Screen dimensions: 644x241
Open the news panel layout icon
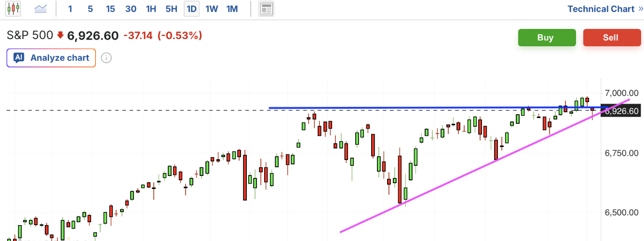point(266,9)
